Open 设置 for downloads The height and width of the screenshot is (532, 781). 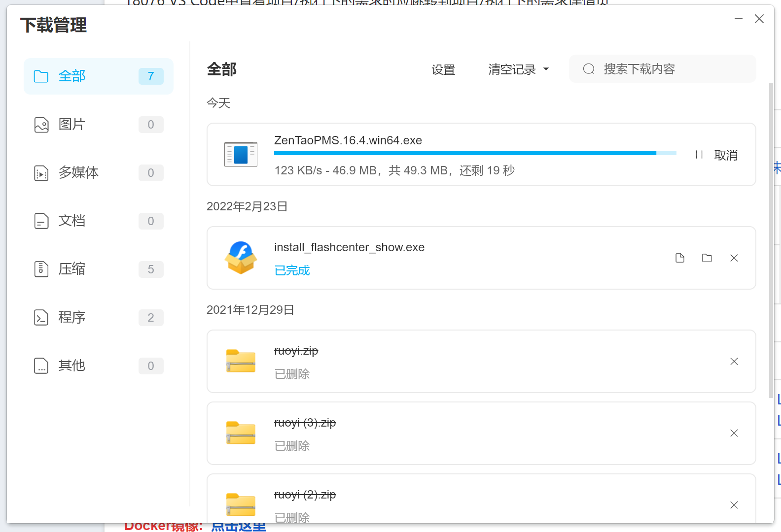(x=443, y=69)
